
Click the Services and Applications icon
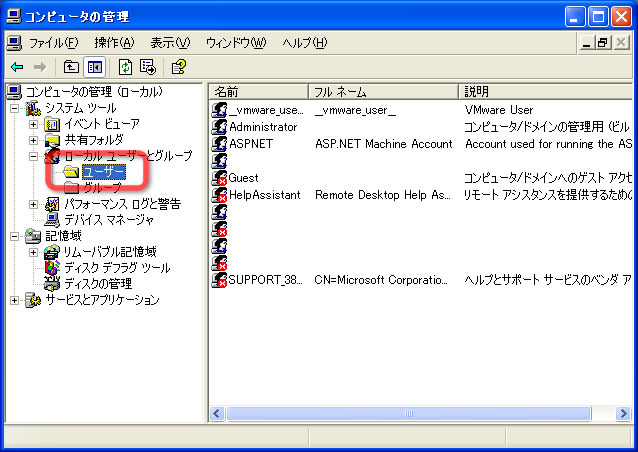coord(33,300)
